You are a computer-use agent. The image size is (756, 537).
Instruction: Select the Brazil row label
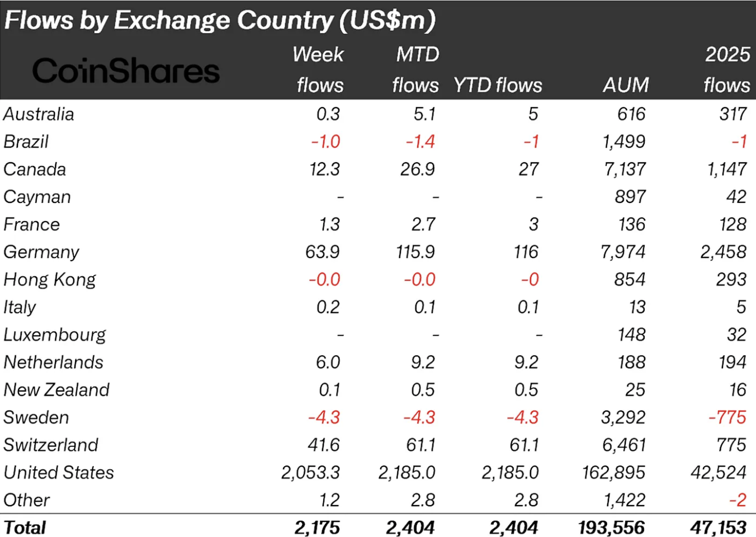pos(26,142)
